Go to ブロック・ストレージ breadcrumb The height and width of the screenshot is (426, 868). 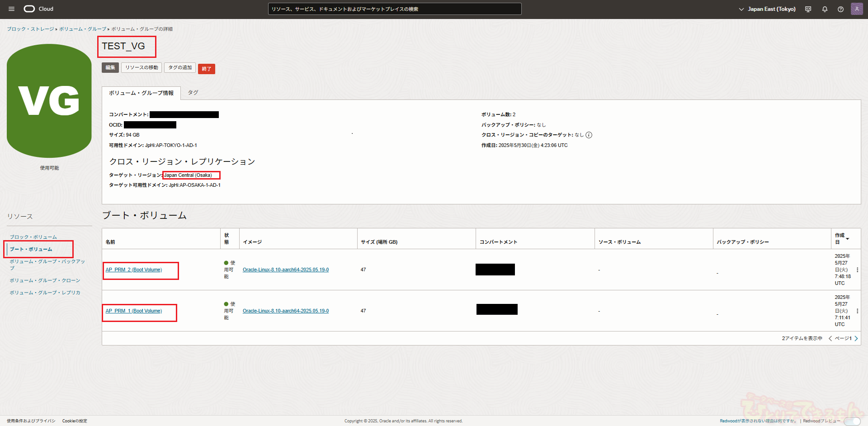click(x=30, y=29)
